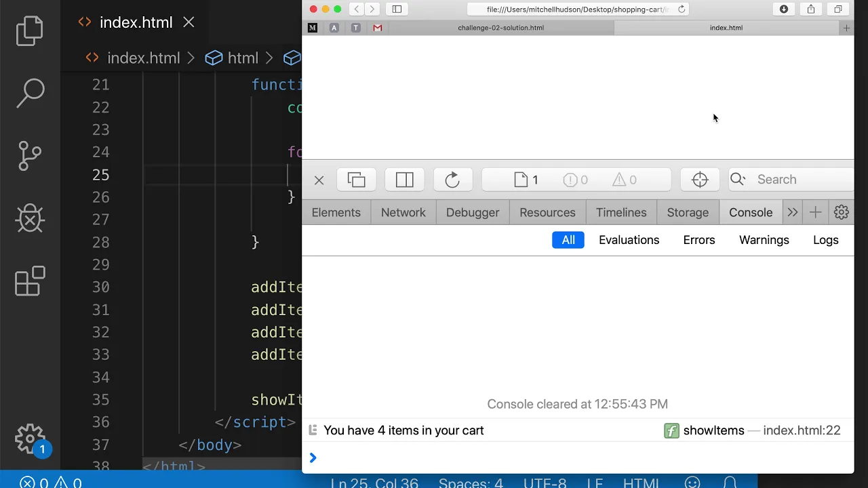Click the error count in the inspector
Viewport: 868px width, 488px height.
coord(575,180)
